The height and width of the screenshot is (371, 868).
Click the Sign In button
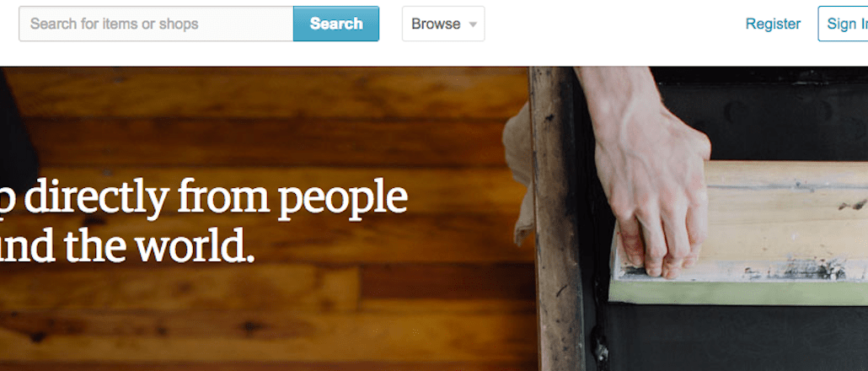point(843,24)
